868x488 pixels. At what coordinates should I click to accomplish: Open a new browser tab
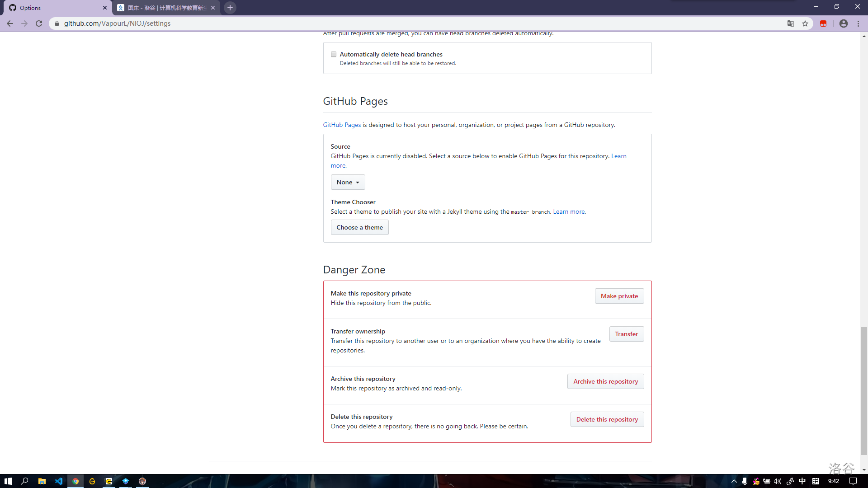pos(230,8)
